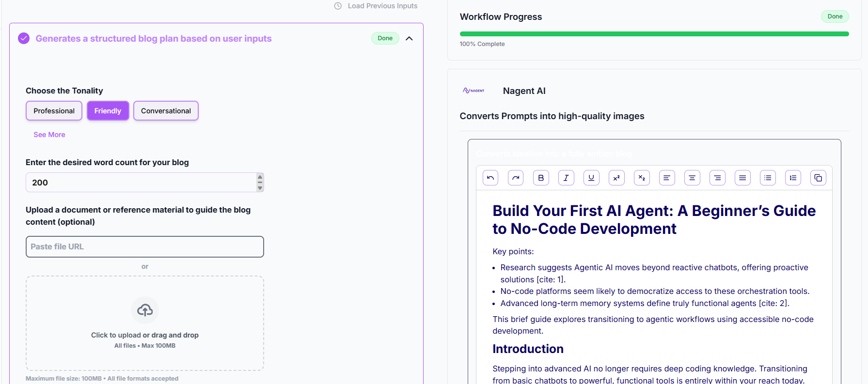The height and width of the screenshot is (384, 868).
Task: Click the purple checkmark step icon
Action: (x=24, y=38)
